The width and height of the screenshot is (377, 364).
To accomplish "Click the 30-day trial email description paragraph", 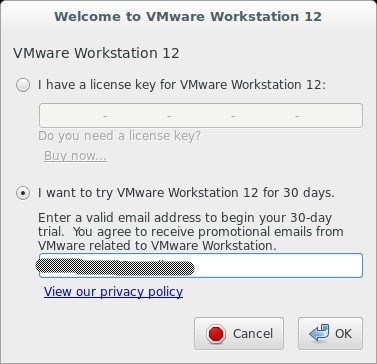I will coord(191,232).
